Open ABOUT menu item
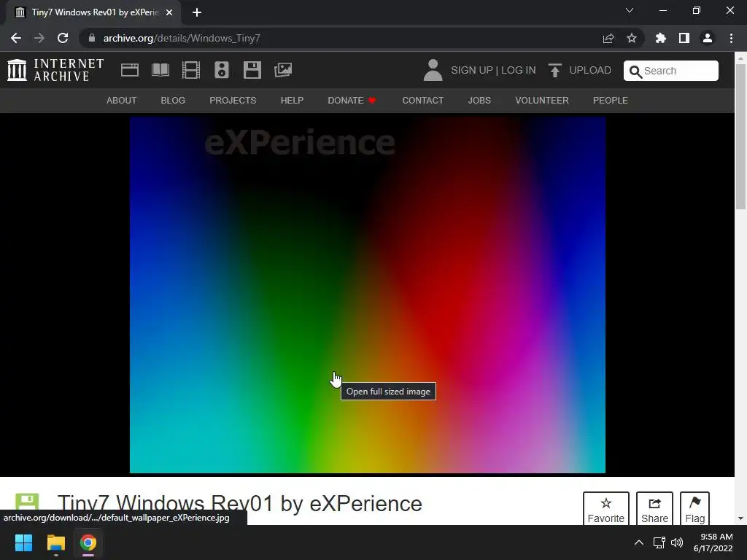Image resolution: width=747 pixels, height=560 pixels. [122, 101]
